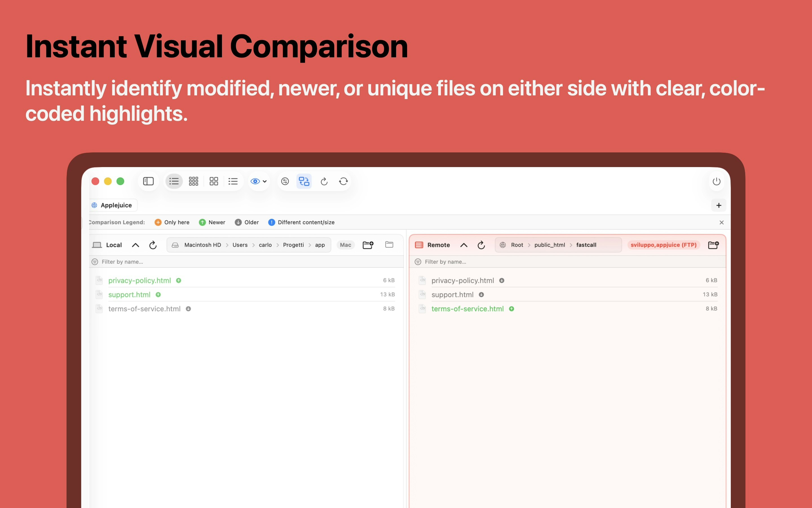The height and width of the screenshot is (508, 812).
Task: Click the Mac location badge
Action: click(346, 245)
